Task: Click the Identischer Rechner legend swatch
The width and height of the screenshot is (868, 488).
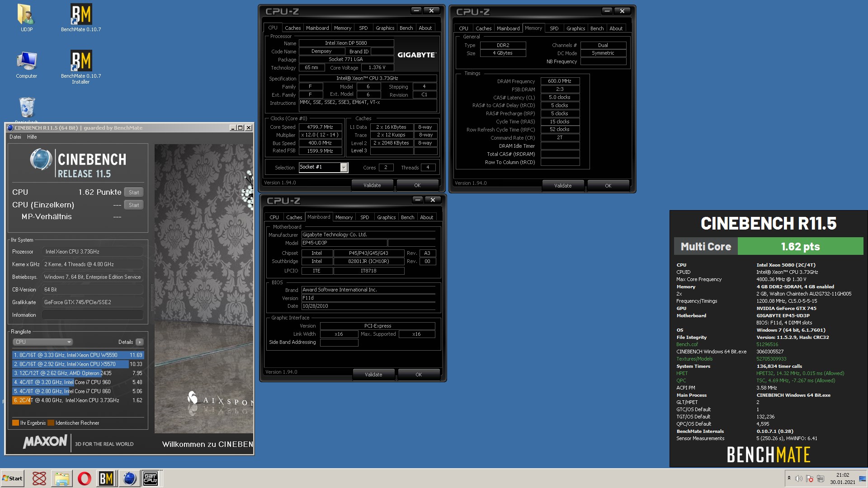Action: coord(51,423)
